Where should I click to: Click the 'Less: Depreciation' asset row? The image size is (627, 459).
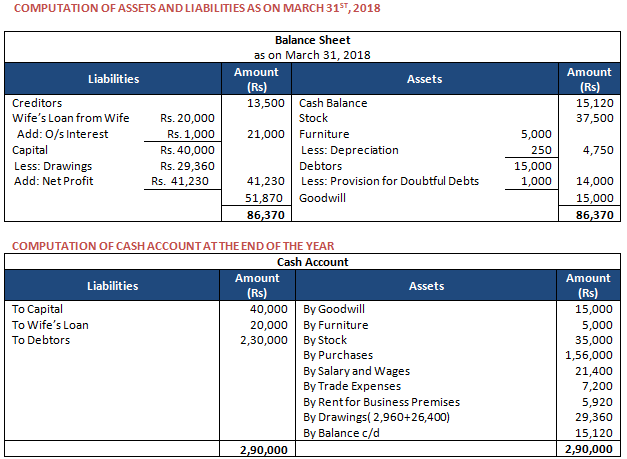(x=350, y=150)
